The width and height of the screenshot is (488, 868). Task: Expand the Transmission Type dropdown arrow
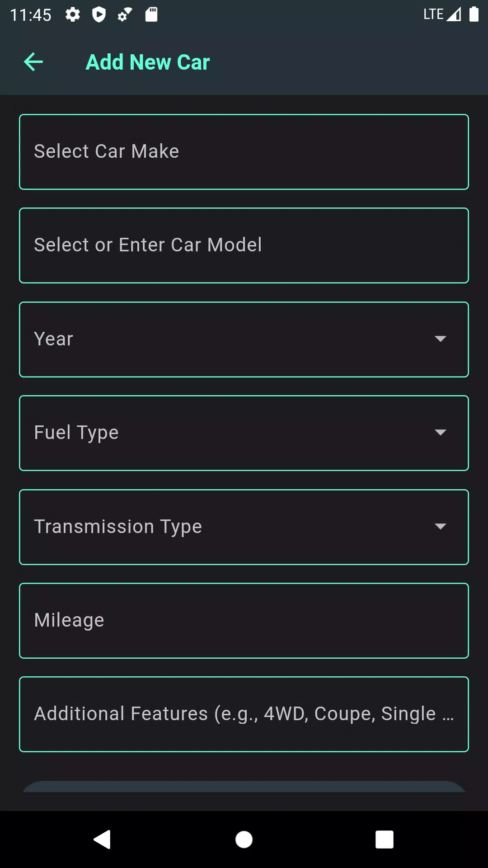tap(440, 526)
